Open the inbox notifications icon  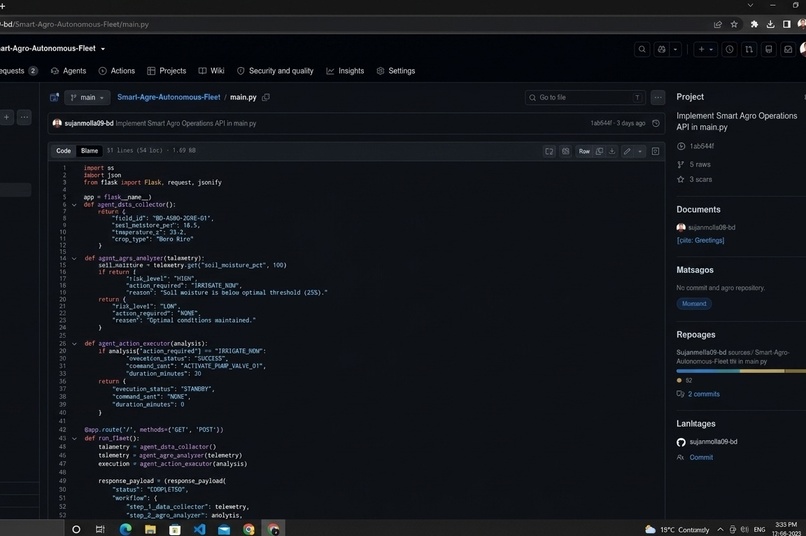(x=788, y=49)
